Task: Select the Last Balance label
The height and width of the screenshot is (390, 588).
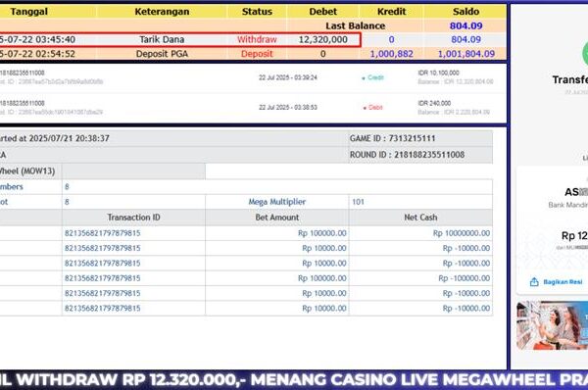Action: 355,25
